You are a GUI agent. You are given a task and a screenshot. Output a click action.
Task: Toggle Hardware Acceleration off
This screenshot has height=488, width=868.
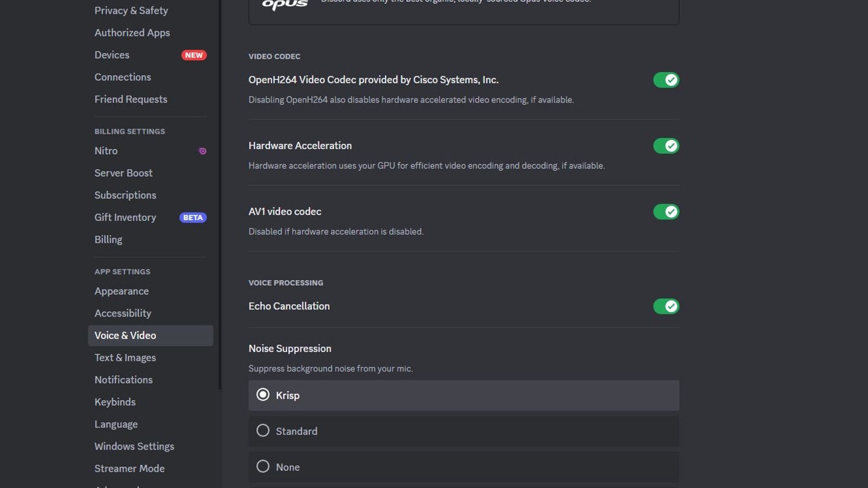666,146
